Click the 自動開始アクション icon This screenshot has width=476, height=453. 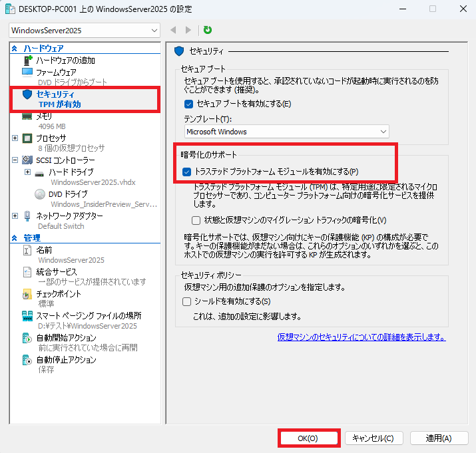pyautogui.click(x=27, y=338)
